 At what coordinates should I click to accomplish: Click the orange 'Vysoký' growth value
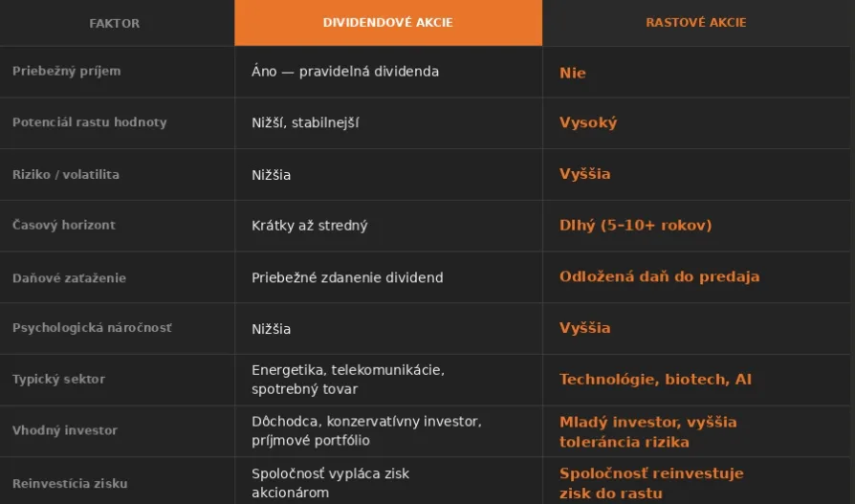pos(588,122)
